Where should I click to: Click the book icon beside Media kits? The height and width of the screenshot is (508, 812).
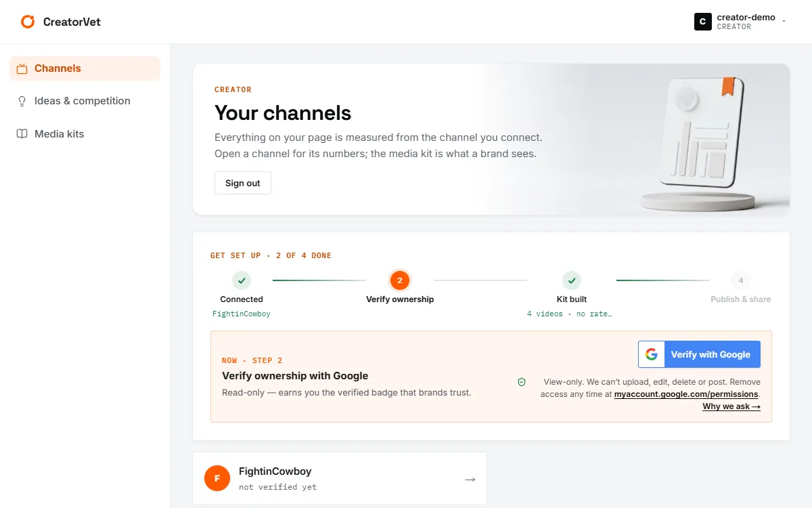(x=22, y=134)
